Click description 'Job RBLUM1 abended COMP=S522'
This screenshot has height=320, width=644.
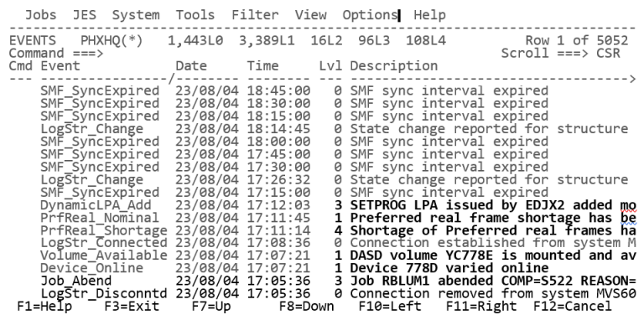462,281
